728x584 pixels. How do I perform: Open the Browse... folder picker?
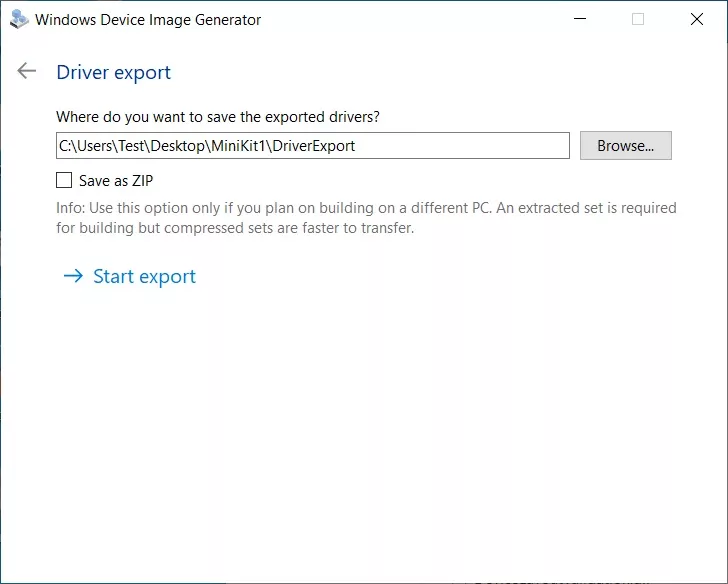tap(625, 146)
